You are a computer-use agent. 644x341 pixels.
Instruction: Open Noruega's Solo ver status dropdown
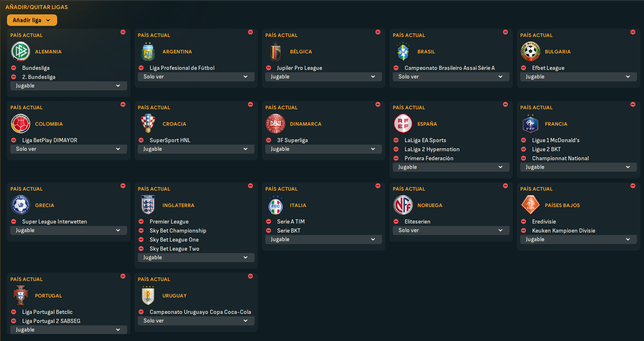click(x=451, y=230)
